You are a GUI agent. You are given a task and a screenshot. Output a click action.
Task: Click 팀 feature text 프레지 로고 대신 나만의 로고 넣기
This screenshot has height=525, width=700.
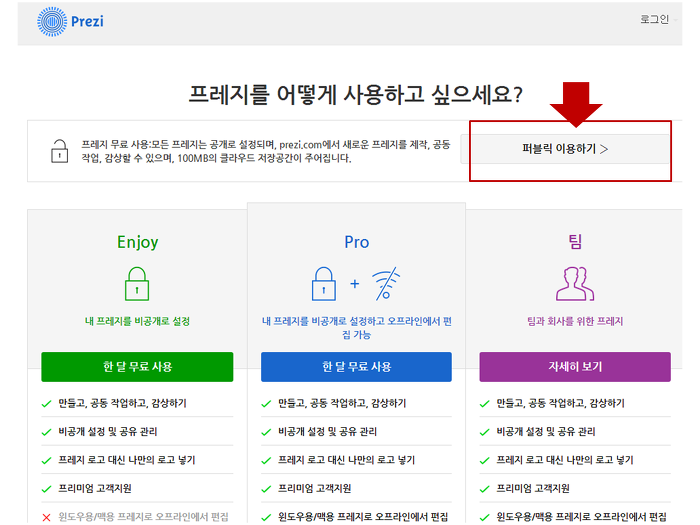pyautogui.click(x=565, y=460)
